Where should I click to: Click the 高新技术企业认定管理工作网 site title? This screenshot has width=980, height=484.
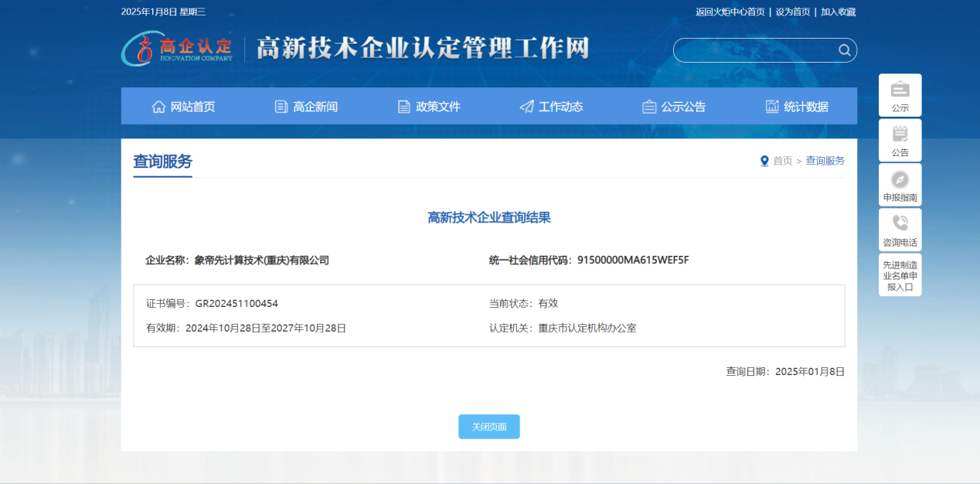(422, 49)
